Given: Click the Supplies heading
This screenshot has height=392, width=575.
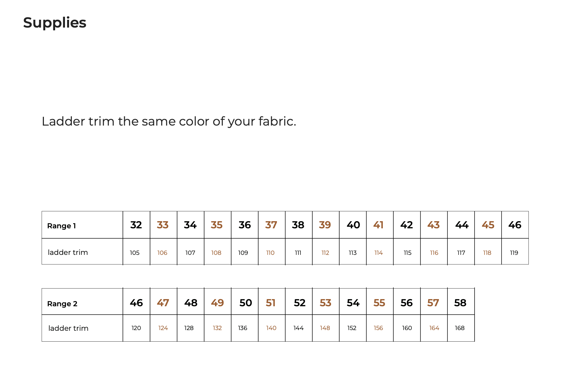Looking at the screenshot, I should pyautogui.click(x=55, y=23).
